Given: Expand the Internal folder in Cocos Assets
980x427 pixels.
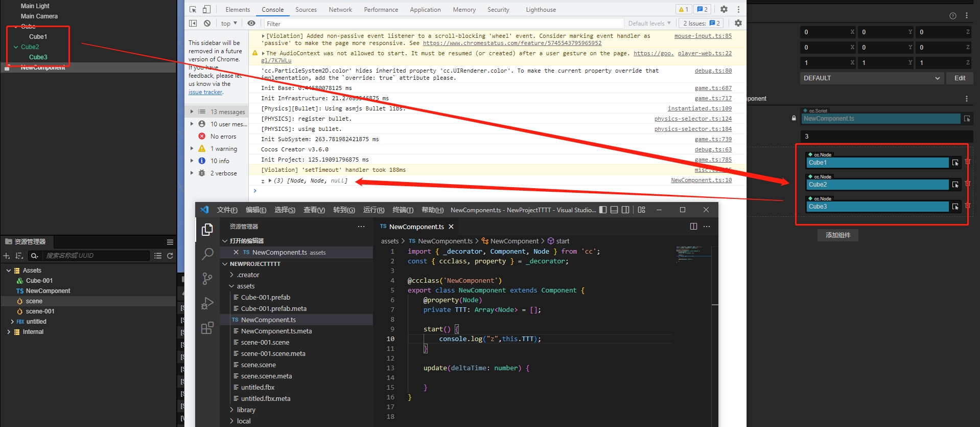Looking at the screenshot, I should coord(9,332).
